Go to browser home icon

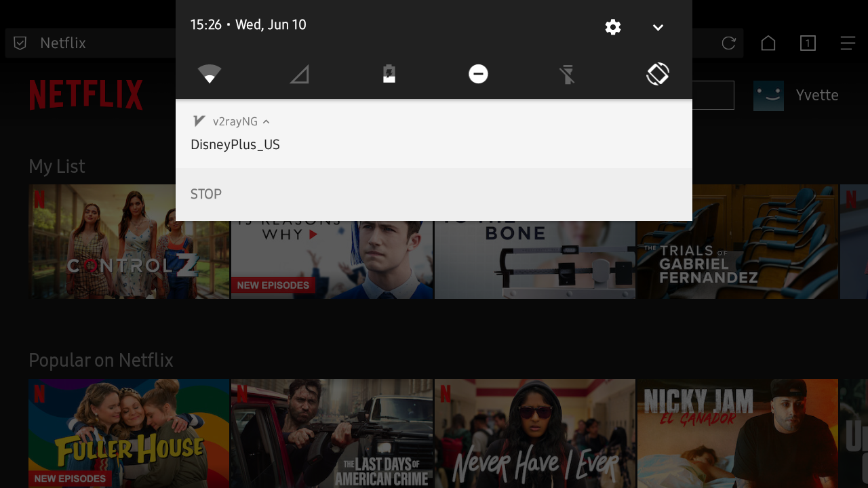pyautogui.click(x=768, y=43)
